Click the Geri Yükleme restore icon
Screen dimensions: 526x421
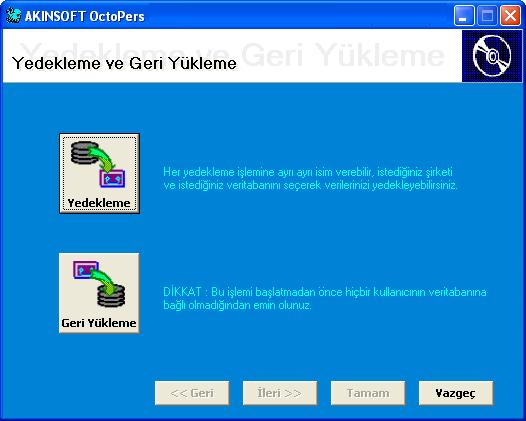click(x=99, y=284)
